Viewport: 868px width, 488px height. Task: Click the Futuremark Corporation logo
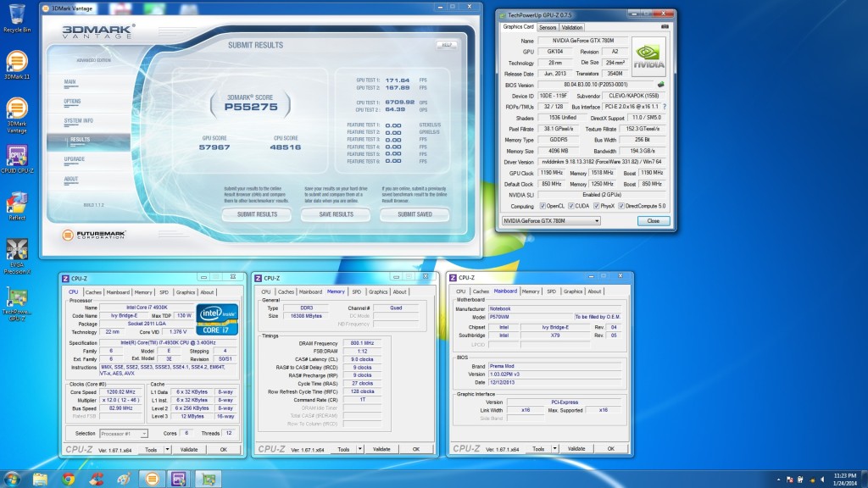tap(94, 236)
